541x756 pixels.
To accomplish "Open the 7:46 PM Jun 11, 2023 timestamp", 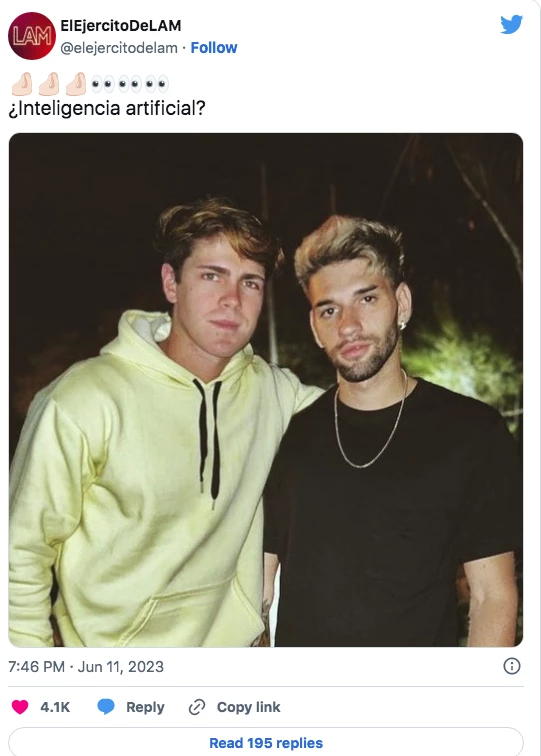I will pos(86,666).
